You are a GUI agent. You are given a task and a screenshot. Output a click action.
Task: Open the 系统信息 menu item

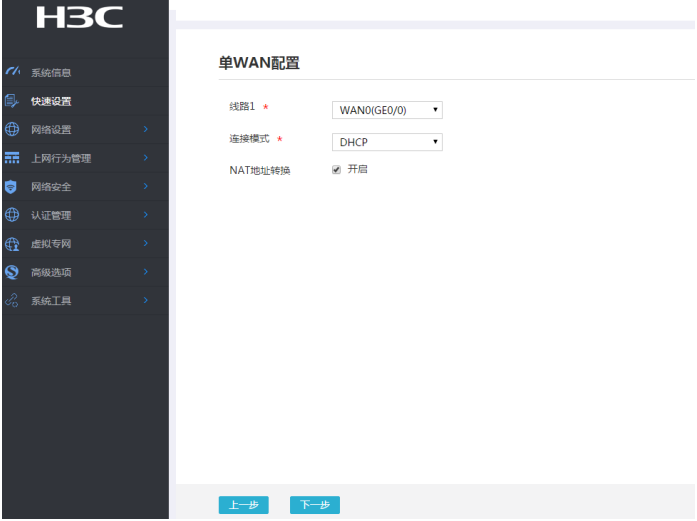click(x=85, y=72)
